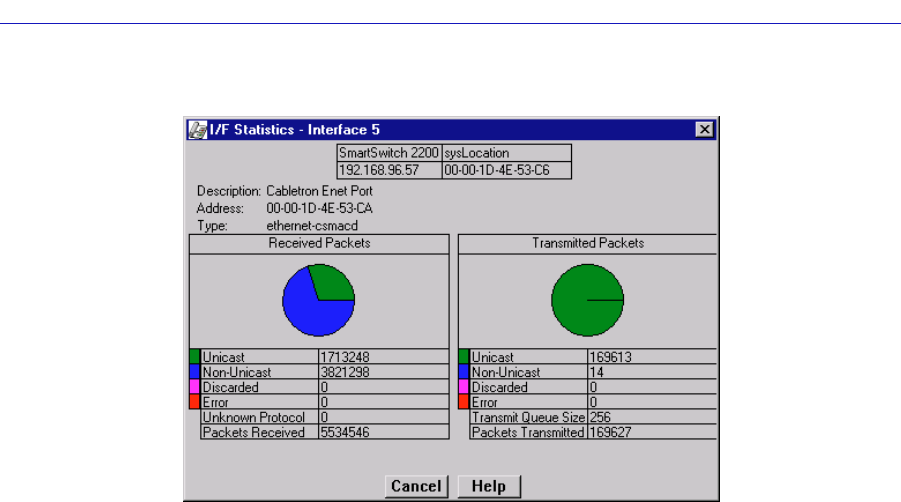Screen dimensions: 901x502
Task: Select the Packets Received value 5534546
Action: [x=382, y=433]
